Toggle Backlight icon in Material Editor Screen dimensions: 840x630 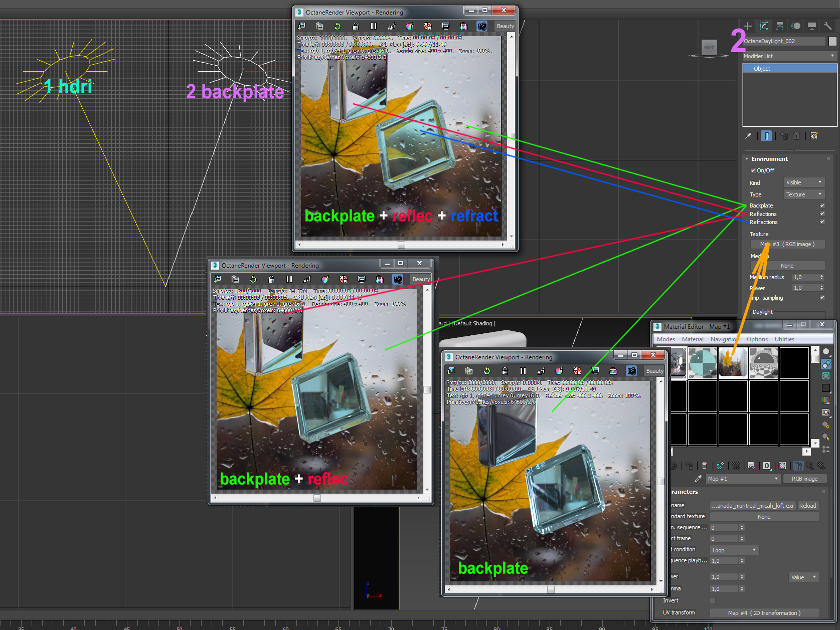[x=826, y=364]
